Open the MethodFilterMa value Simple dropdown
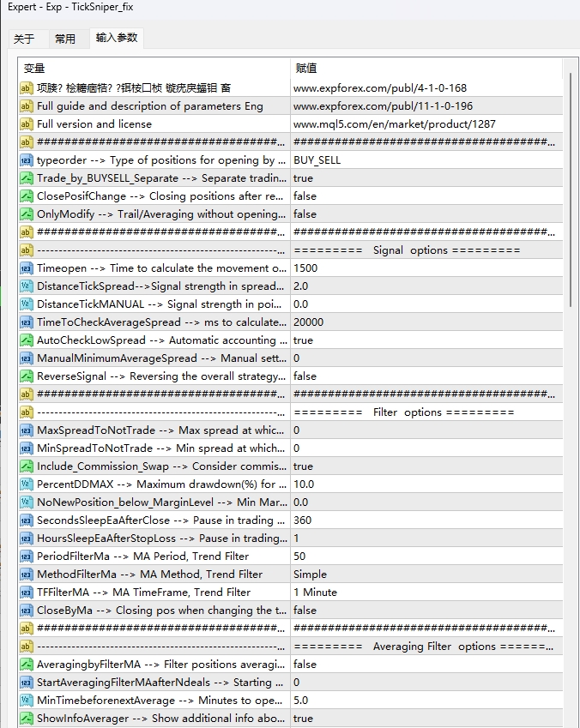This screenshot has width=580, height=728. click(x=426, y=575)
